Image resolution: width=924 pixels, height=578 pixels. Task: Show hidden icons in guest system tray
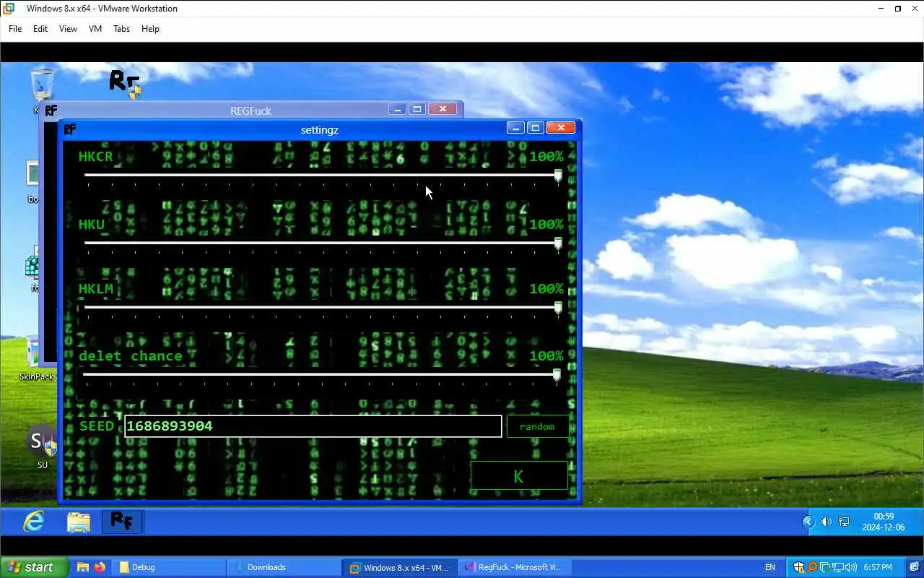coord(808,522)
